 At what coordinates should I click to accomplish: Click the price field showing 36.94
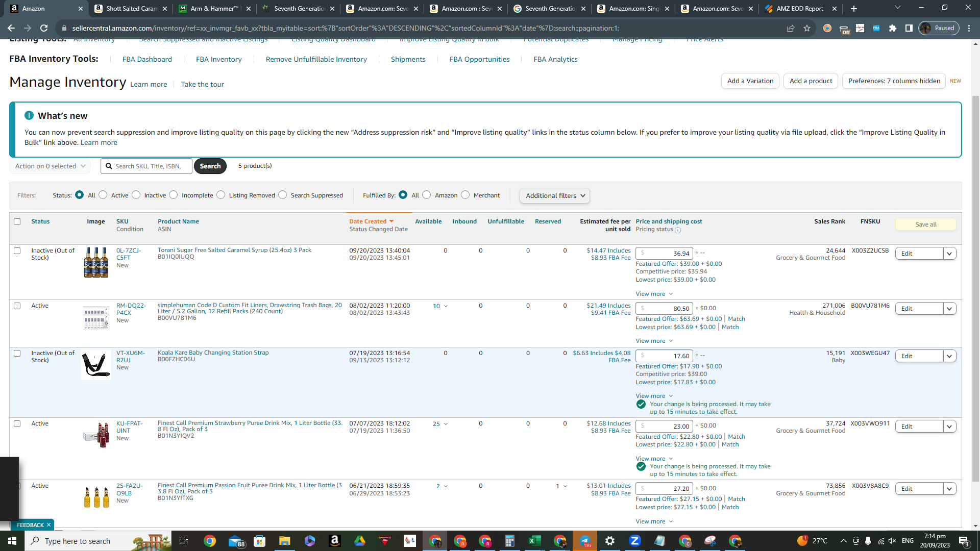pos(664,254)
